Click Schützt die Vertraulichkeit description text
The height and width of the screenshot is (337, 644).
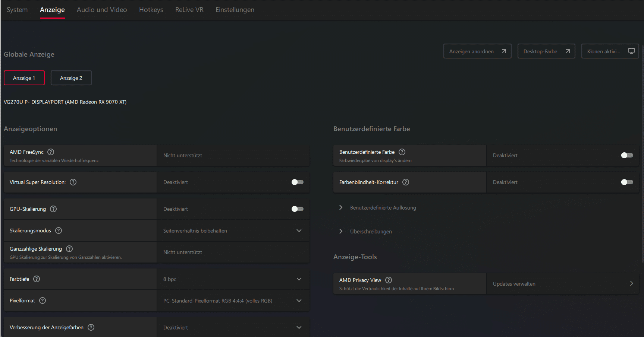(x=396, y=289)
